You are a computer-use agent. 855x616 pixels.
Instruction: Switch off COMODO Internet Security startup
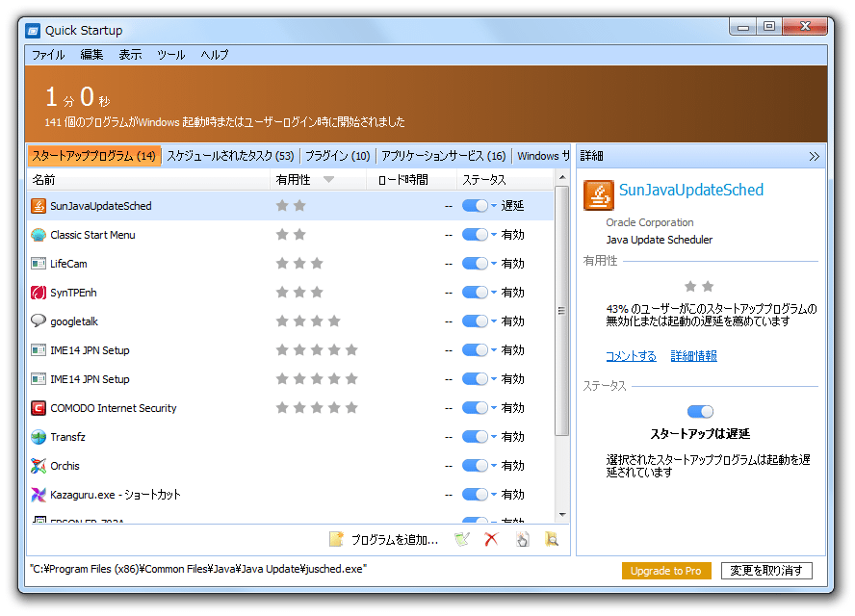(x=475, y=408)
